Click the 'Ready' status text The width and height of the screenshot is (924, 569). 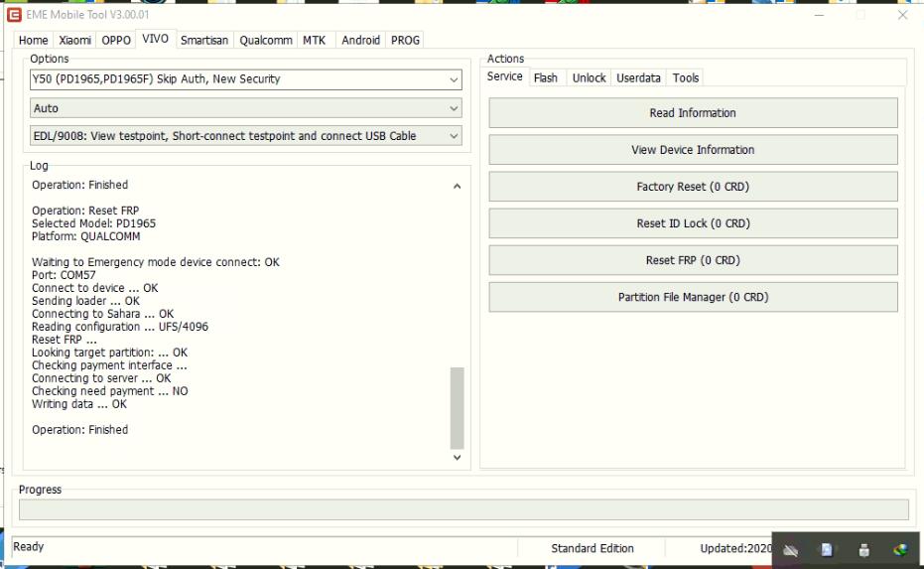(28, 546)
